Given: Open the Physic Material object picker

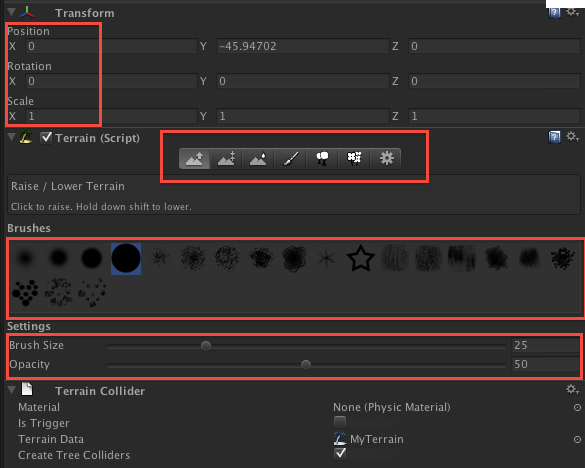Looking at the screenshot, I should tap(577, 408).
